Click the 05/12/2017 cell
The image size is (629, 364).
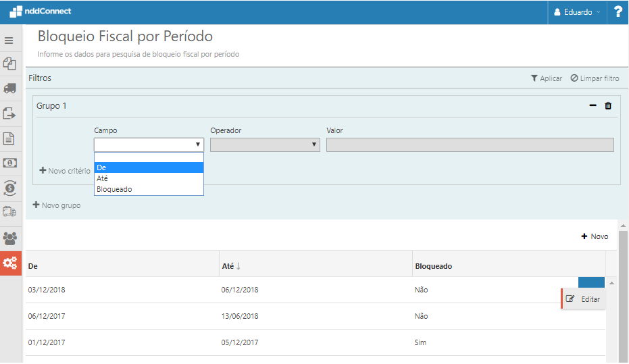click(x=240, y=343)
